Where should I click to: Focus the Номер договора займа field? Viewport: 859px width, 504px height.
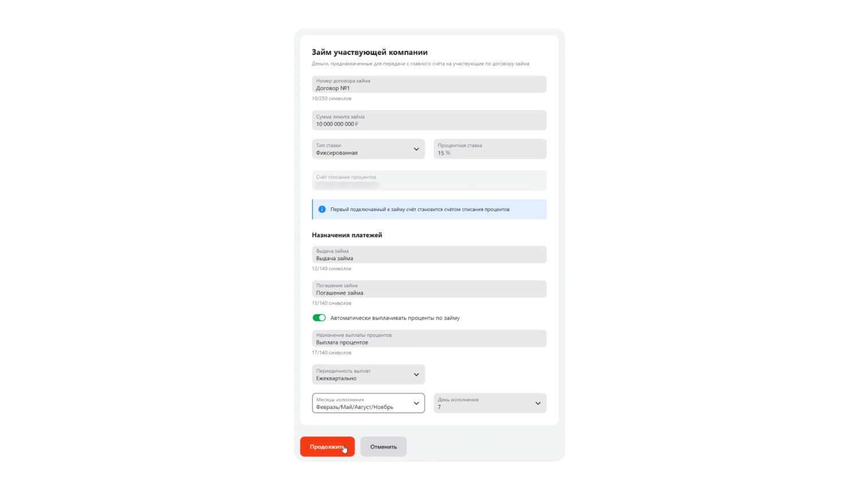pyautogui.click(x=429, y=84)
